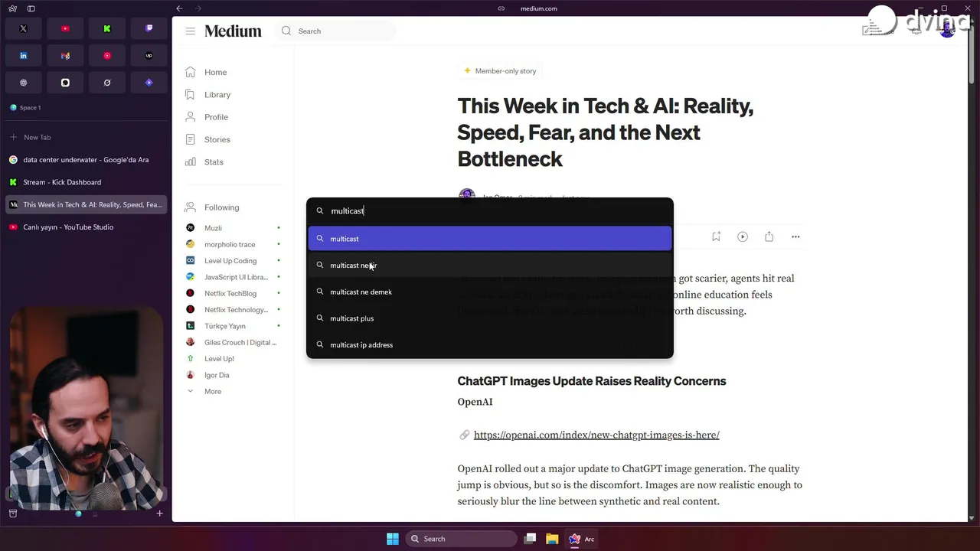Open the profile avatar menu
980x551 pixels.
[x=948, y=31]
